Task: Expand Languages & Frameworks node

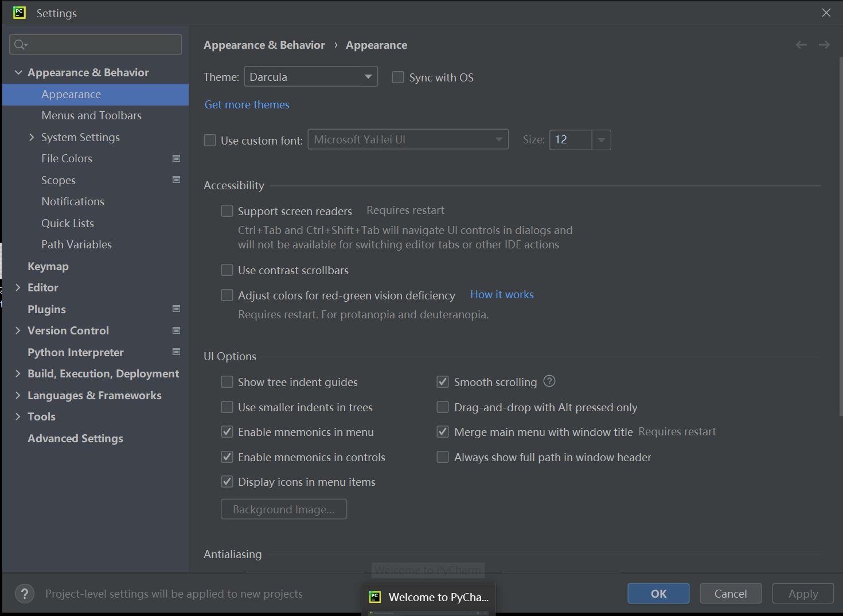Action: point(18,395)
